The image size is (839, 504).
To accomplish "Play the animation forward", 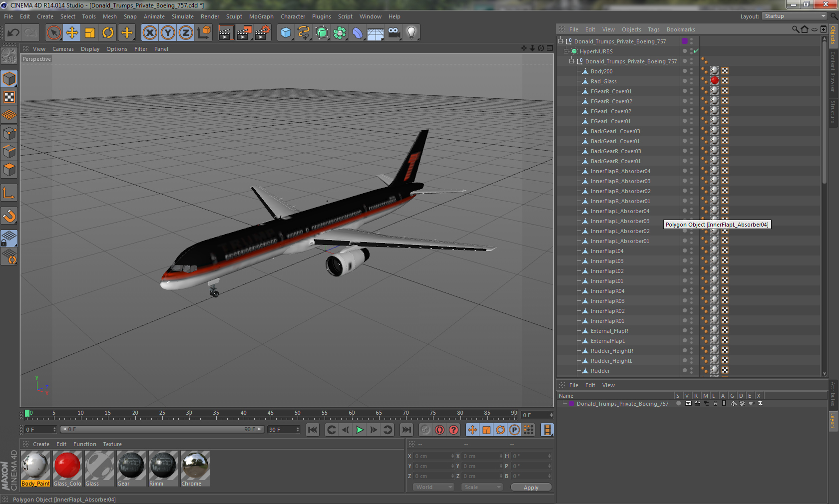I will pyautogui.click(x=360, y=430).
